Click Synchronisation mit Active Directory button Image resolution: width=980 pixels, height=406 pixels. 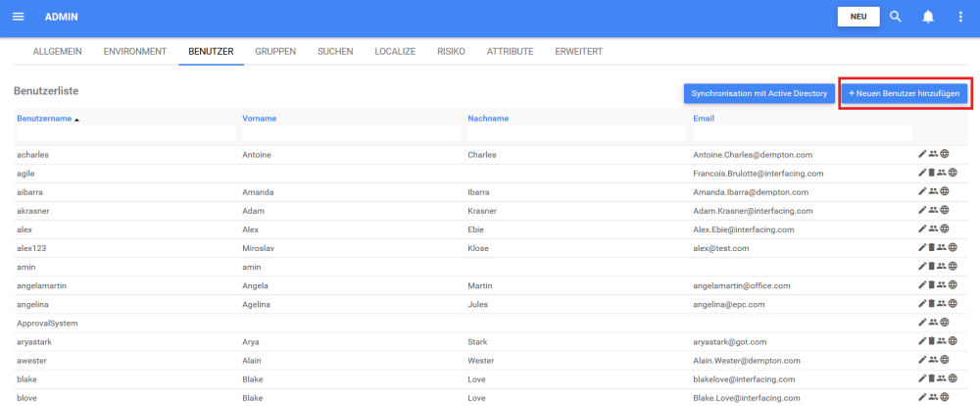[759, 93]
